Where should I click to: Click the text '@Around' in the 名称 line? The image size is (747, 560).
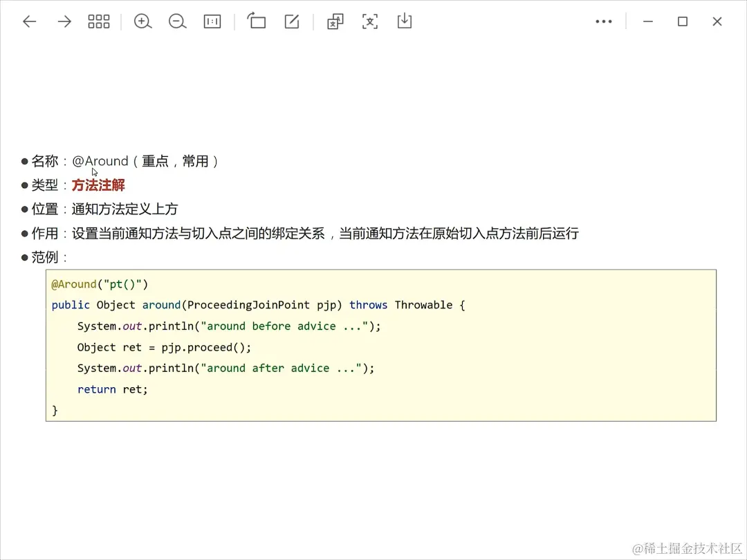(x=100, y=161)
